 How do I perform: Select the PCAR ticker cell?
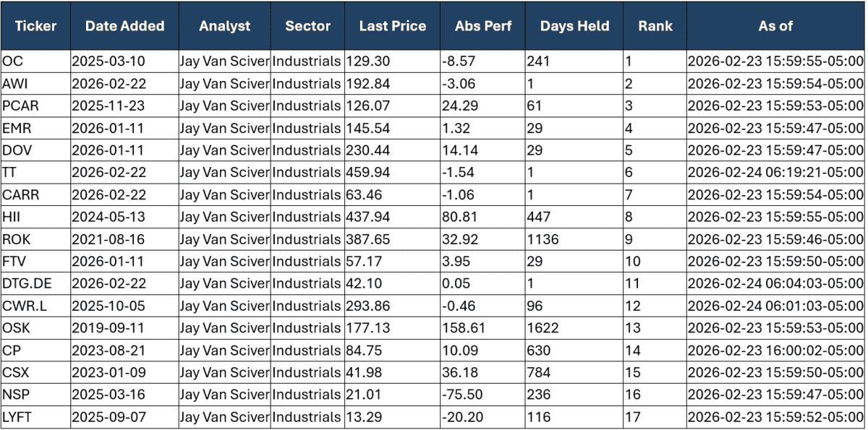click(35, 106)
